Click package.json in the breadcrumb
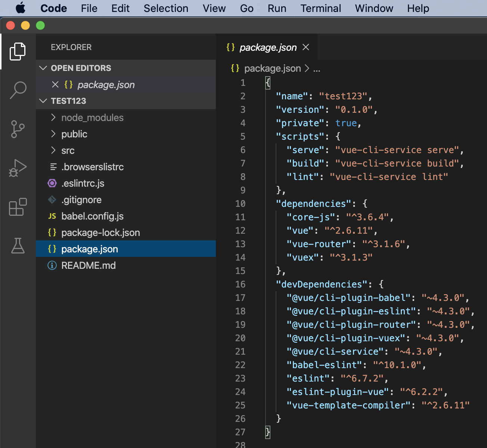Viewport: 487px width, 448px height. coord(273,68)
